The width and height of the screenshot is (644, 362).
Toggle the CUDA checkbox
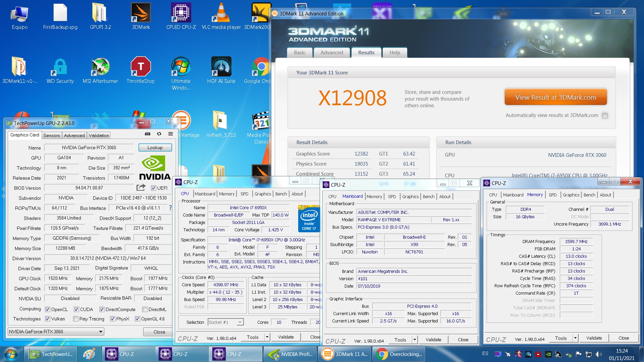click(x=76, y=309)
